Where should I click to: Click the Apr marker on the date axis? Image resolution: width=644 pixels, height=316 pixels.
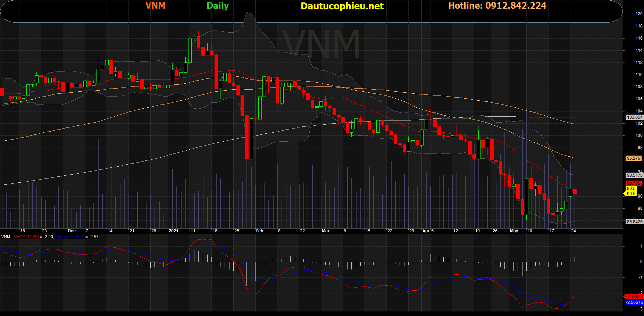426,231
